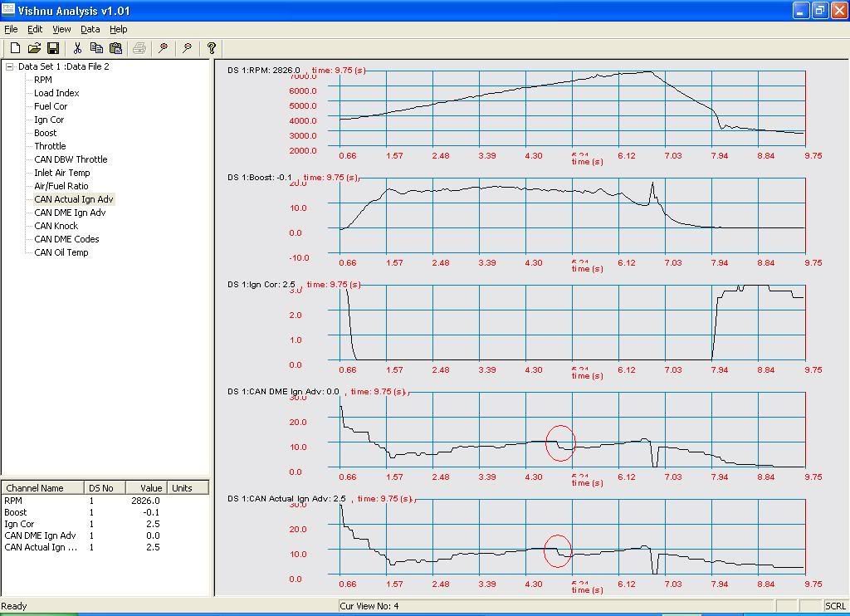Copy using the toolbar Copy icon
850x616 pixels.
pos(96,48)
